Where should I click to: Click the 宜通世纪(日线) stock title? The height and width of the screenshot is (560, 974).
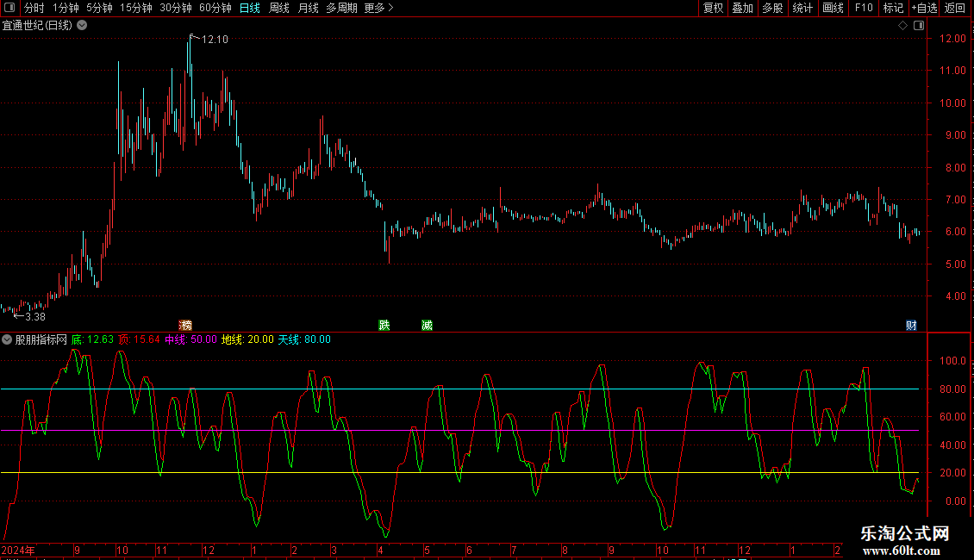tap(37, 26)
